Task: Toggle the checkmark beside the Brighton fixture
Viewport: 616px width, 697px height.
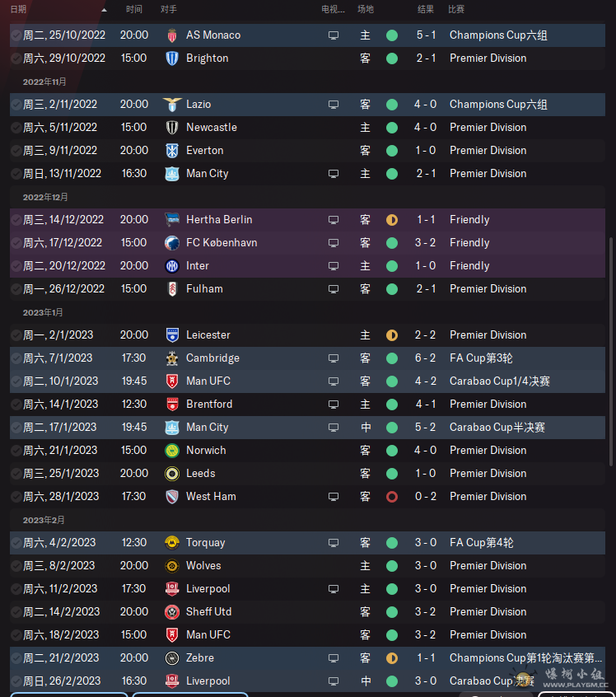Action: 16,58
